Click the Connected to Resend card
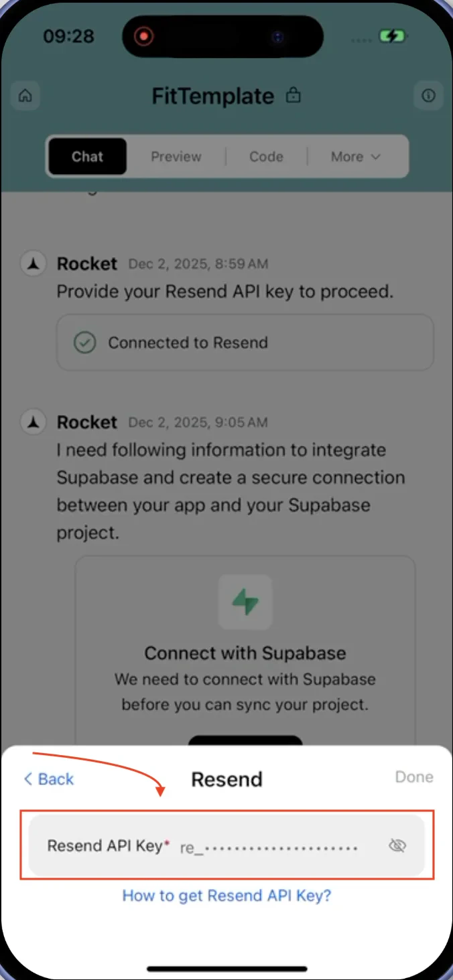 pos(245,342)
